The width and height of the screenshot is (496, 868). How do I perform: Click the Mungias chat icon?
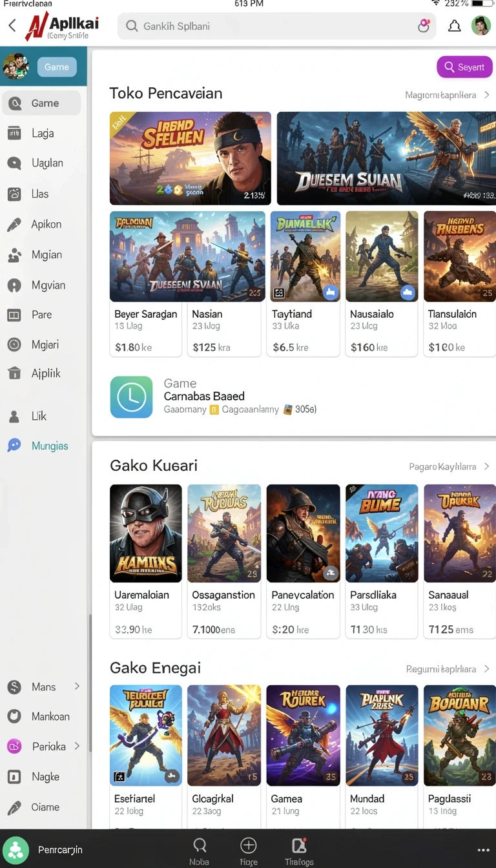[14, 446]
